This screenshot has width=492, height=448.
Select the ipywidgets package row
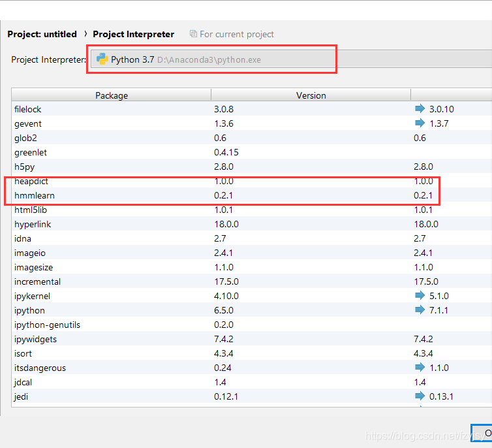(x=252, y=339)
